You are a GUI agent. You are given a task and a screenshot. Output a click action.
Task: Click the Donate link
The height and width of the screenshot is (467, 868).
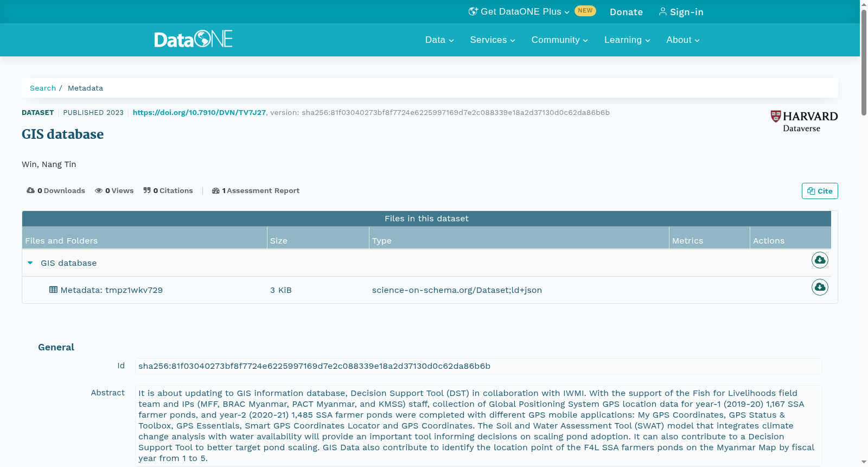tap(626, 12)
